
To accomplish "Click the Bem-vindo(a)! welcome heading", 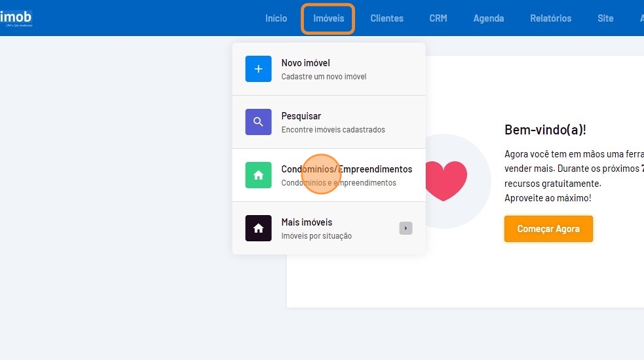I will click(x=545, y=130).
